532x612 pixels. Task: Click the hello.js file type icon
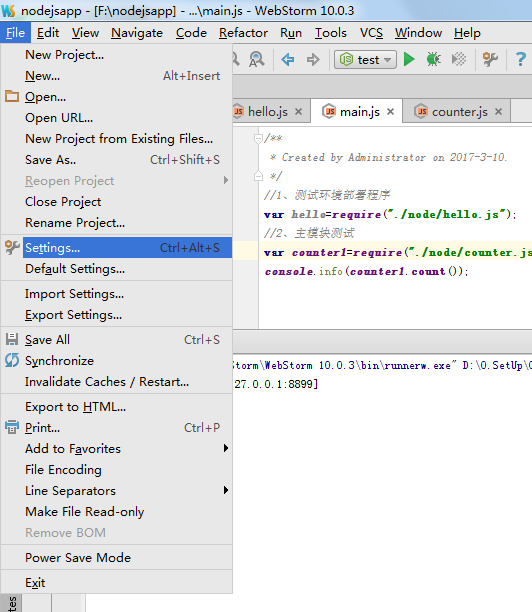click(238, 112)
